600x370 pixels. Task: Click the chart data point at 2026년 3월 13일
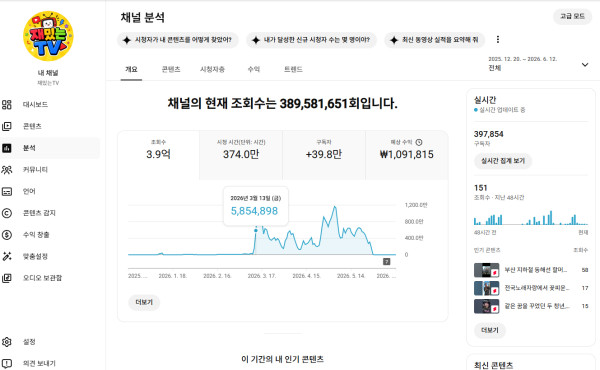[256, 230]
